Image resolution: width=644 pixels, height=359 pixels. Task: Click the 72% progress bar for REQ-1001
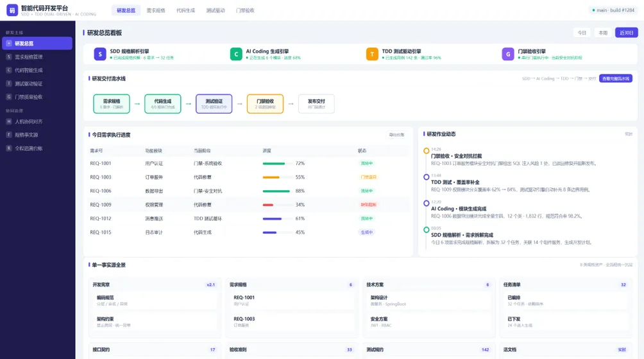[277, 163]
